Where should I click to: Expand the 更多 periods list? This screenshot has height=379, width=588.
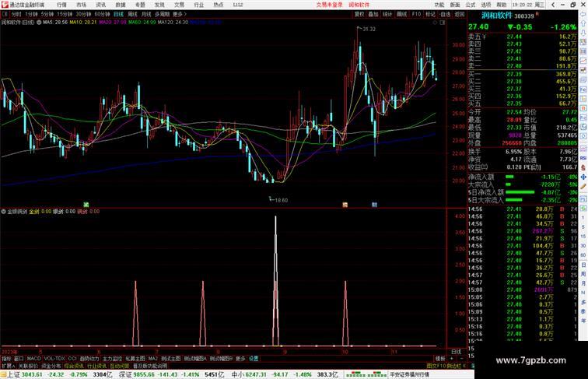(x=179, y=14)
